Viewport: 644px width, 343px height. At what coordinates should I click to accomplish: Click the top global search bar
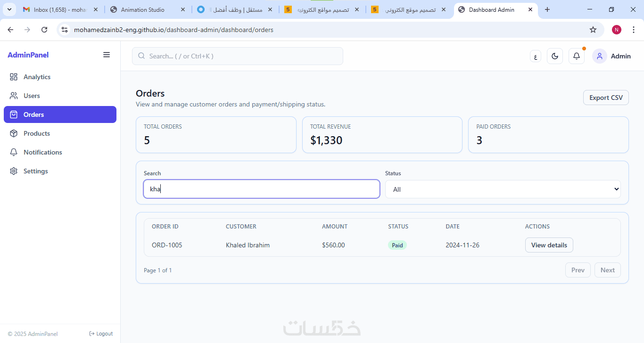pos(238,56)
